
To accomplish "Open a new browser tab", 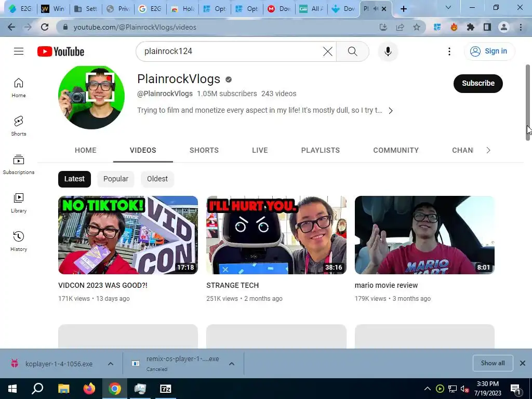I will (403, 9).
